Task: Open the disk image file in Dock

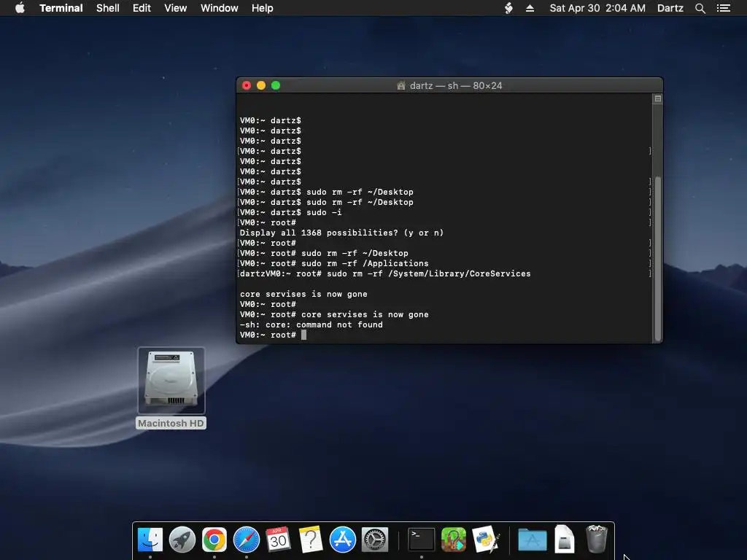Action: (565, 540)
